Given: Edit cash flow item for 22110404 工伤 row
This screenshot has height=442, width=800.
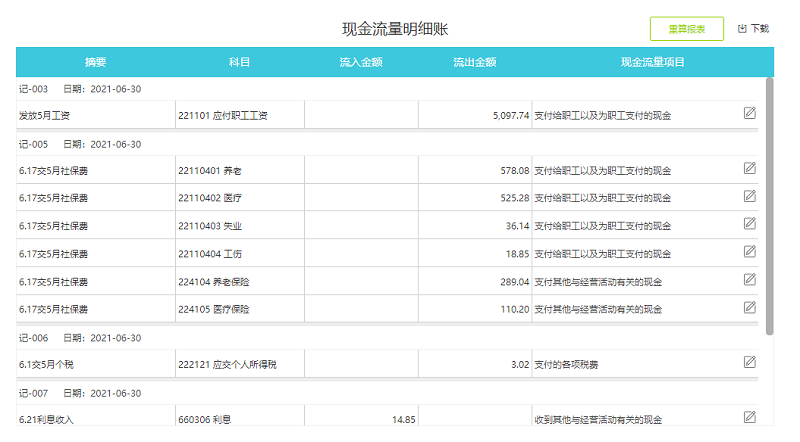Looking at the screenshot, I should [749, 251].
